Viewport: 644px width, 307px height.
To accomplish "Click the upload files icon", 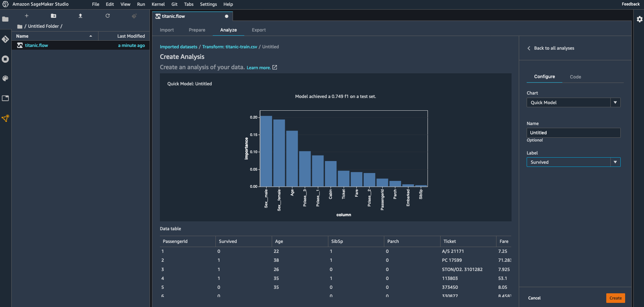I will pyautogui.click(x=80, y=16).
